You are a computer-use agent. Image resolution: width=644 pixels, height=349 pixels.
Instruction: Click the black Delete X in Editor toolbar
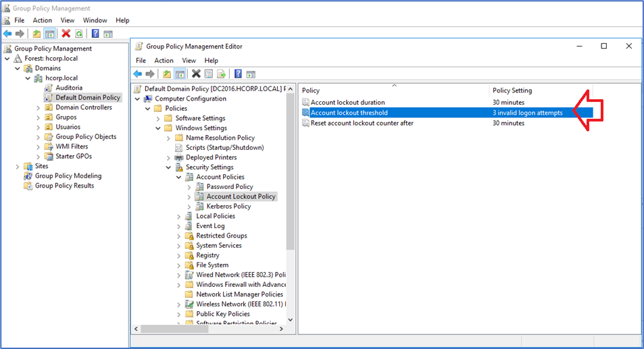[x=196, y=74]
